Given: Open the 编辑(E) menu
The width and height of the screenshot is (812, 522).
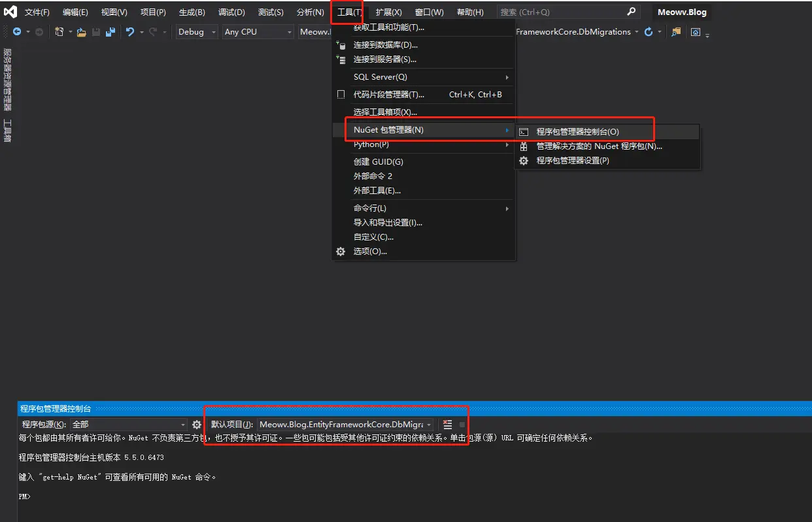Looking at the screenshot, I should [75, 12].
